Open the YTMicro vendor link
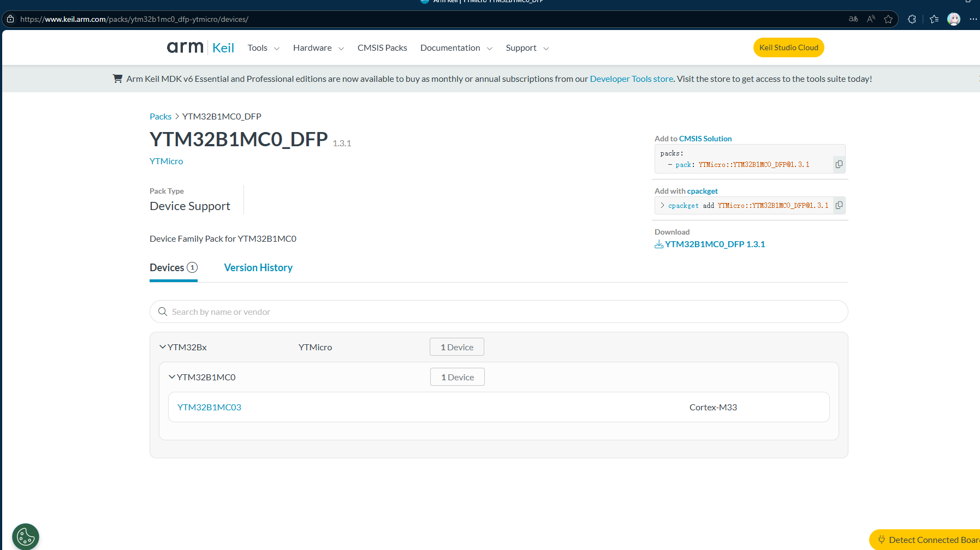Viewport: 980px width, 550px height. [x=167, y=161]
